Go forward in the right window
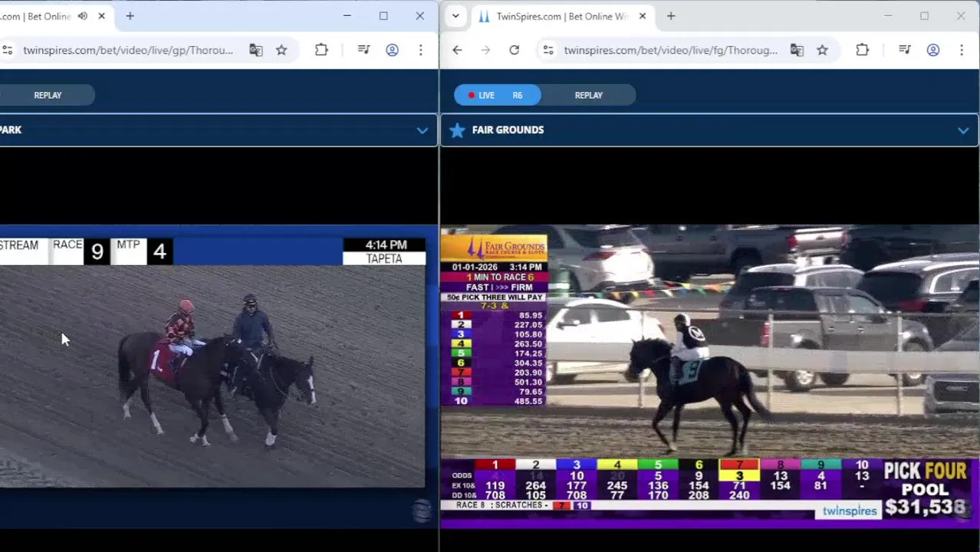The height and width of the screenshot is (552, 980). pyautogui.click(x=485, y=50)
